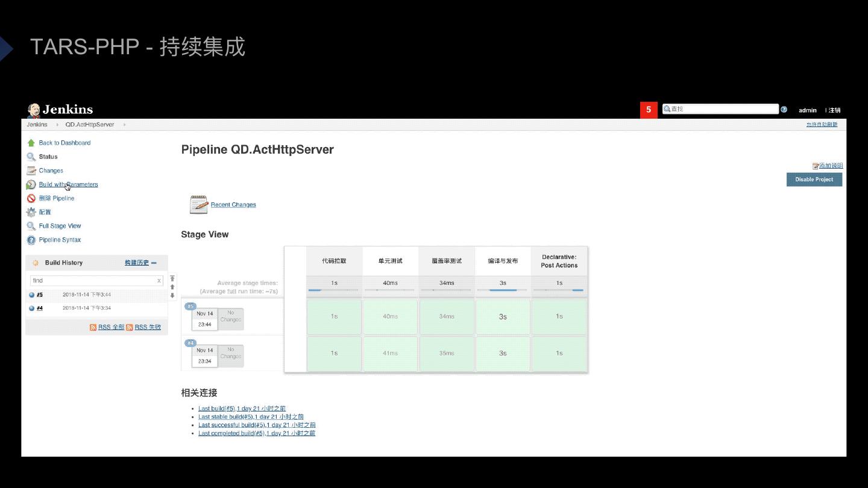
Task: Click the red 删除 Pipeline prohibited icon
Action: (31, 198)
